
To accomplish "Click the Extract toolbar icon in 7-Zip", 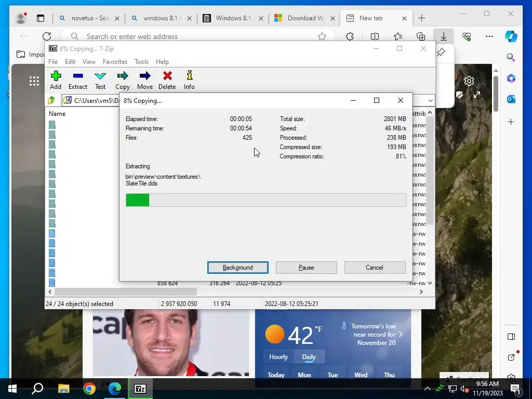I will click(78, 80).
